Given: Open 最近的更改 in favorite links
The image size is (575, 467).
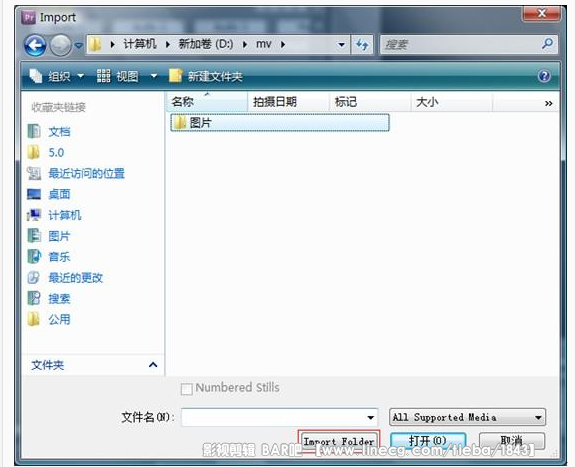Looking at the screenshot, I should pyautogui.click(x=76, y=278).
